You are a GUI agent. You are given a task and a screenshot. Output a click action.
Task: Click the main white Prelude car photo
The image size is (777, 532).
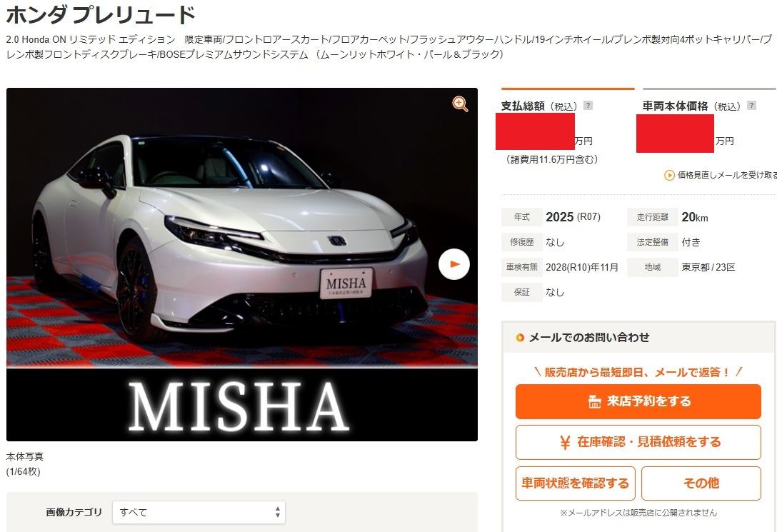[242, 228]
